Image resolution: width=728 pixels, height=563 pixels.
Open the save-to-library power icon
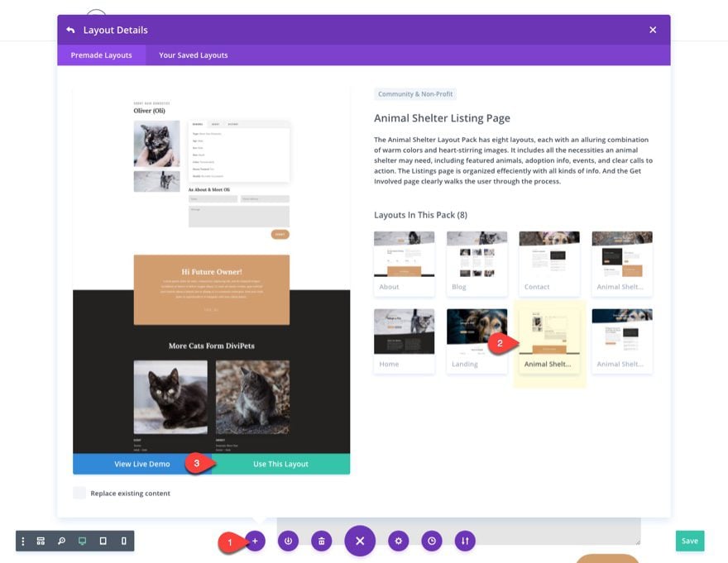click(x=288, y=541)
